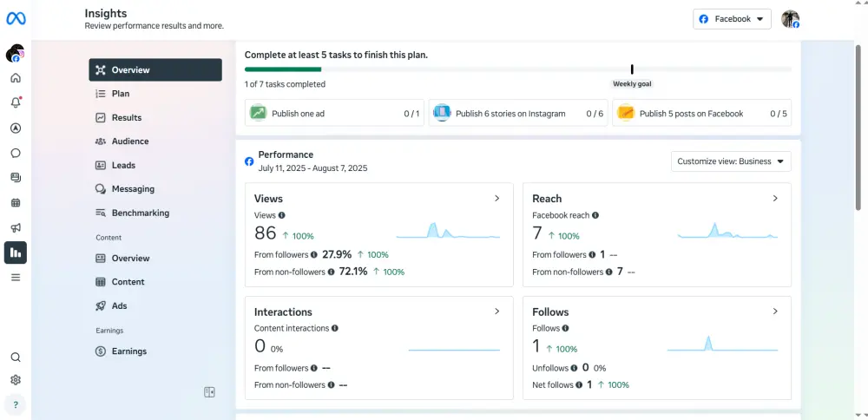This screenshot has height=420, width=868.
Task: Click the Publish one ad task
Action: 335,113
